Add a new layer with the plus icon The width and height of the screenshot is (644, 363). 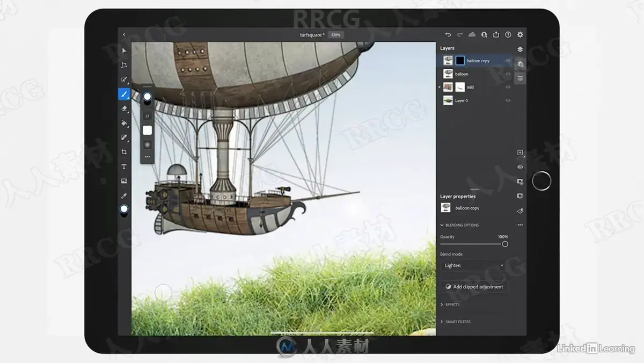point(520,153)
